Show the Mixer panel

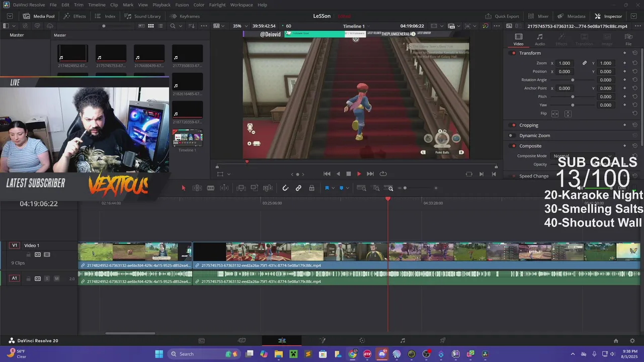(x=538, y=16)
